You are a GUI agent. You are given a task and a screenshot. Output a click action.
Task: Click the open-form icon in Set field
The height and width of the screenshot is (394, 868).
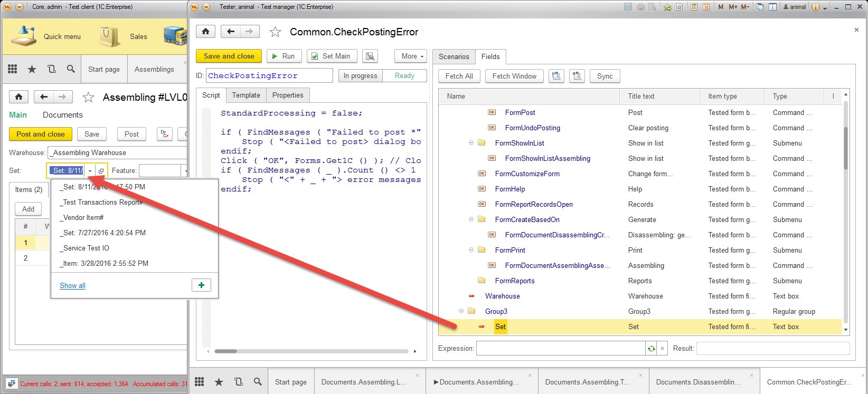[x=101, y=171]
